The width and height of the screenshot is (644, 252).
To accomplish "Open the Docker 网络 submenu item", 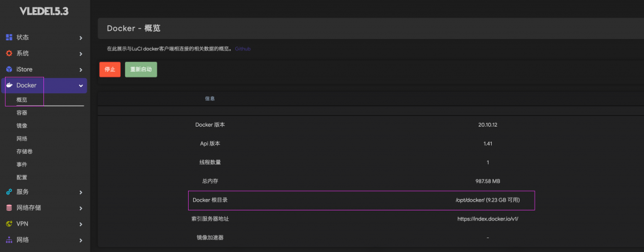I will (x=22, y=139).
